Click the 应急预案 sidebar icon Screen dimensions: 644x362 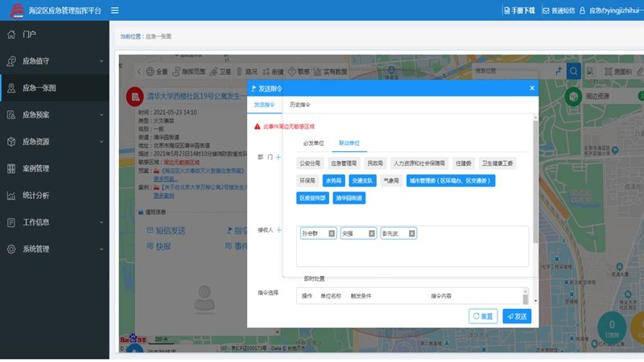11,115
